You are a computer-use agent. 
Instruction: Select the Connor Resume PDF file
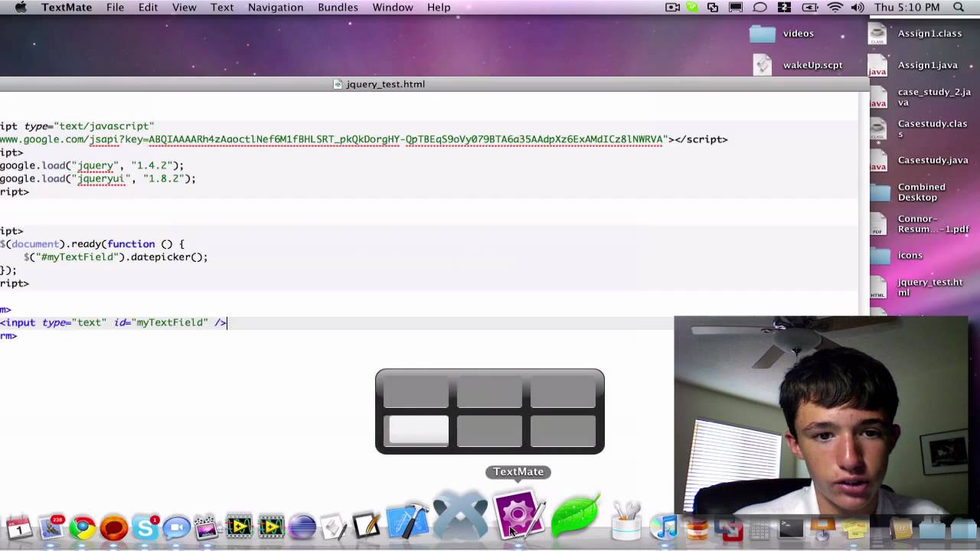tap(919, 223)
